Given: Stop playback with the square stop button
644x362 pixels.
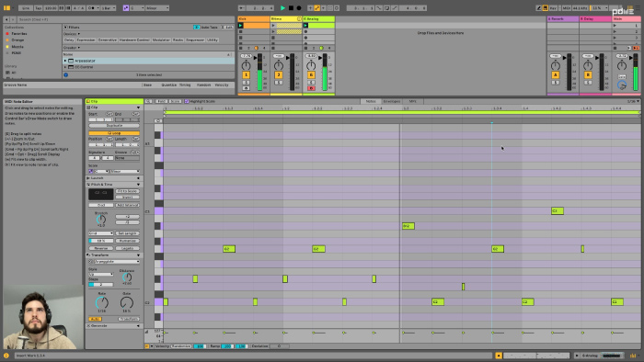Looking at the screenshot, I should (x=291, y=7).
